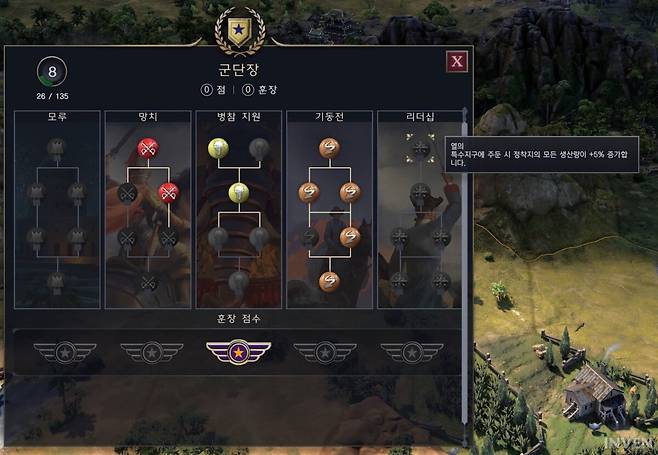This screenshot has height=455, width=658.
Task: Pick the red second-row skill in 망치 tree
Action: coord(169,193)
